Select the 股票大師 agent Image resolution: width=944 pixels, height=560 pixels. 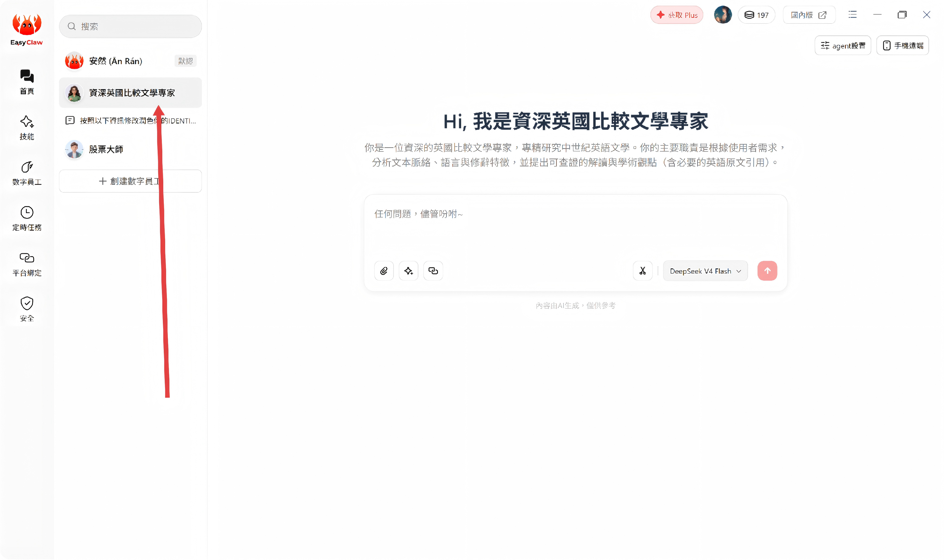coord(130,150)
